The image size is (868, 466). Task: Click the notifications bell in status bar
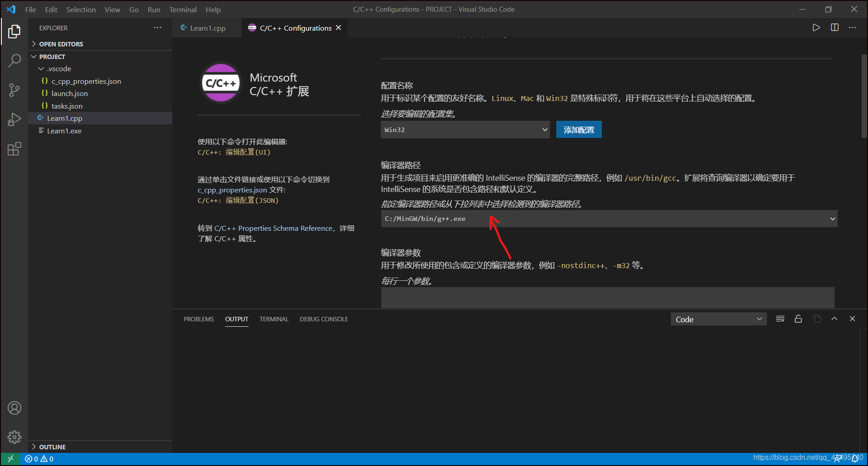(x=855, y=459)
